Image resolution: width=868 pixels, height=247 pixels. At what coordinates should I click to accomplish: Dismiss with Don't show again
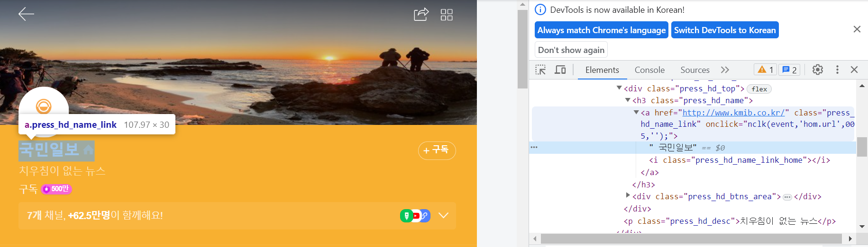tap(571, 50)
